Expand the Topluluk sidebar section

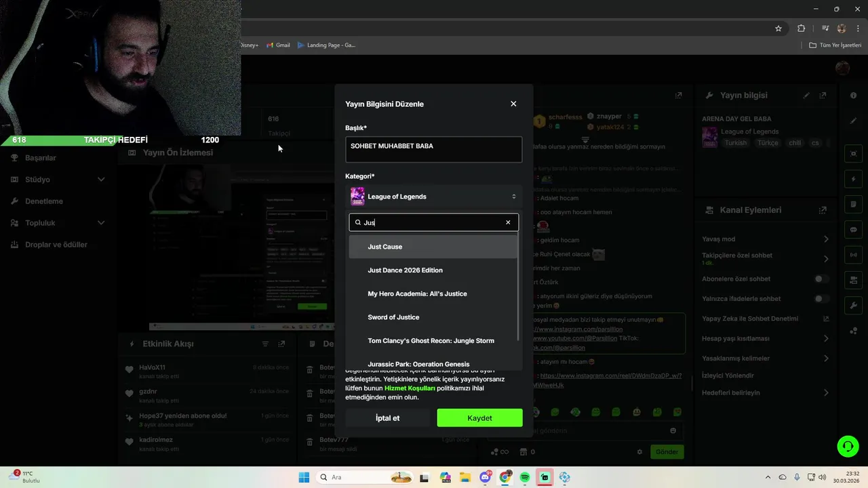point(58,223)
